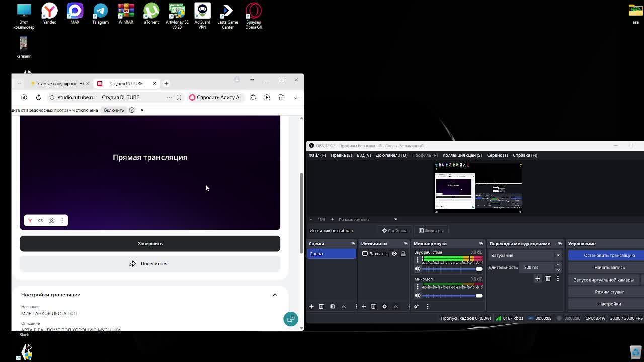Adjust the Микр/доп volume slider
The width and height of the screenshot is (644, 362).
[x=452, y=295]
